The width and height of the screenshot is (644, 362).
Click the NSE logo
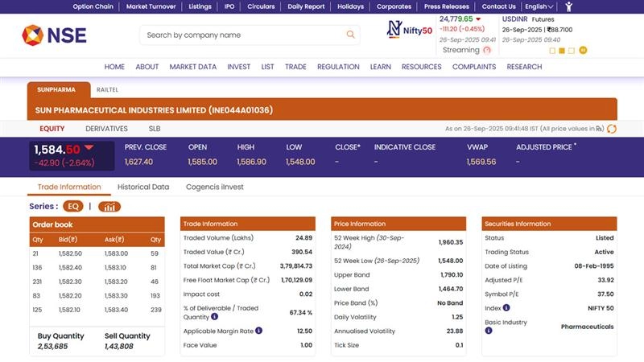(x=54, y=35)
